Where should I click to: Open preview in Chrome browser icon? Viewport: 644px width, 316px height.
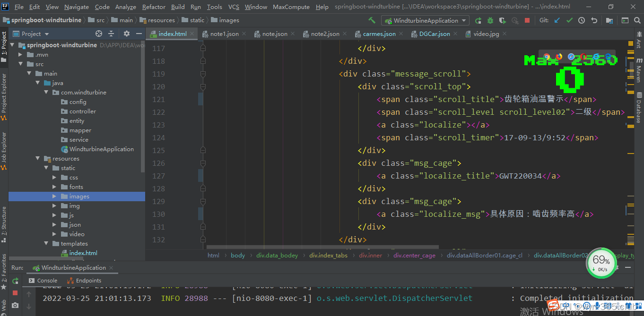pyautogui.click(x=547, y=56)
